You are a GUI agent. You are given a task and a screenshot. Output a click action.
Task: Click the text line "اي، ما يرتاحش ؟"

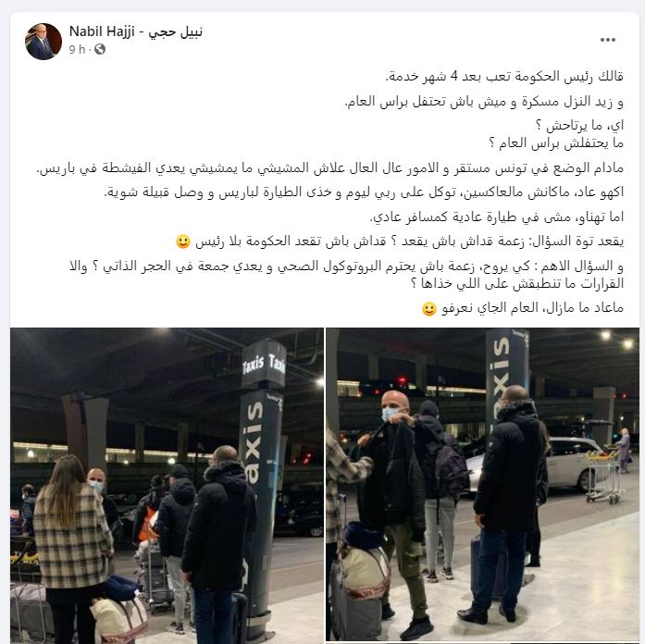pos(579,126)
